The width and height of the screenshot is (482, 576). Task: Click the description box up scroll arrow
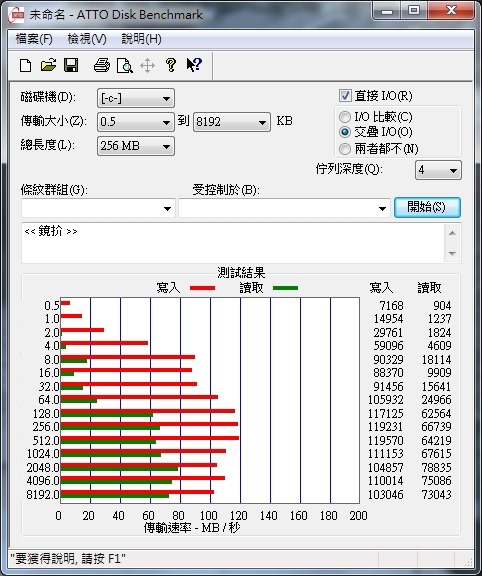[452, 233]
